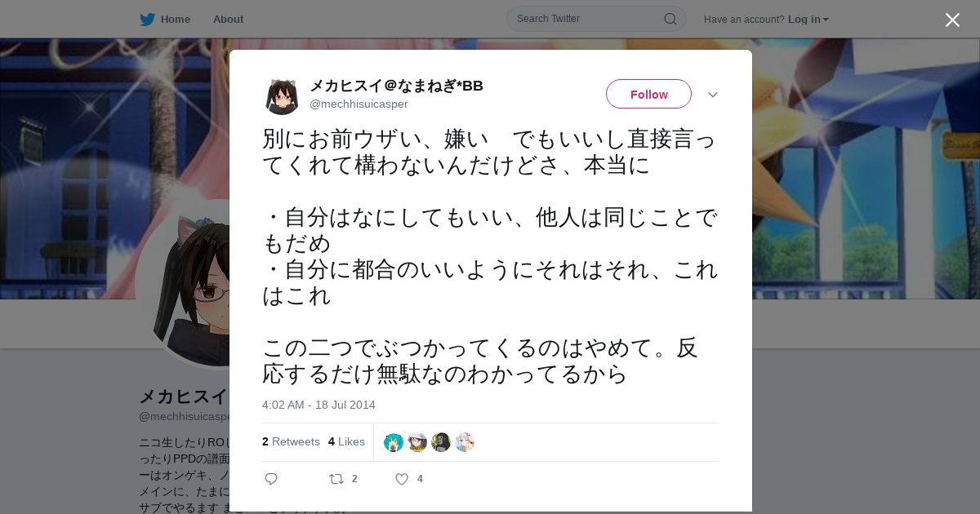
Task: Click the Twitter bird logo icon
Action: click(147, 19)
